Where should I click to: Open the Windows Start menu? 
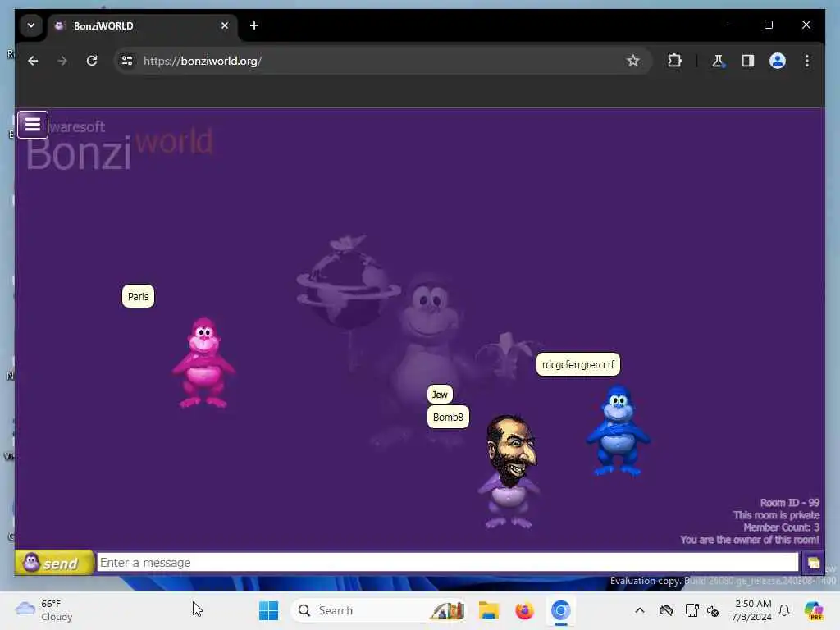[268, 610]
